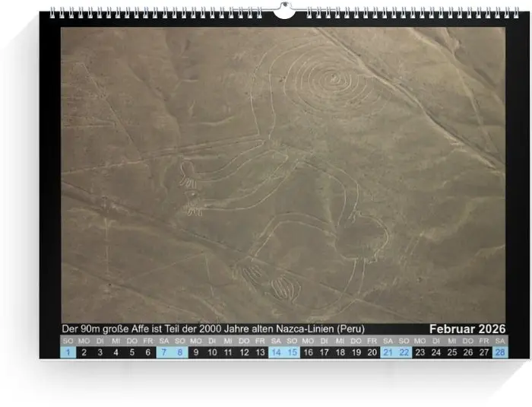Image resolution: width=532 pixels, height=407 pixels.
Task: Select Saturday February 14 cell
Action: [x=276, y=352]
